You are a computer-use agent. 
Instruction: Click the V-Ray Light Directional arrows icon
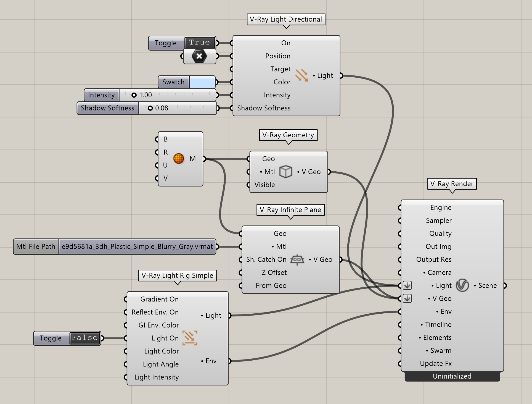click(302, 75)
